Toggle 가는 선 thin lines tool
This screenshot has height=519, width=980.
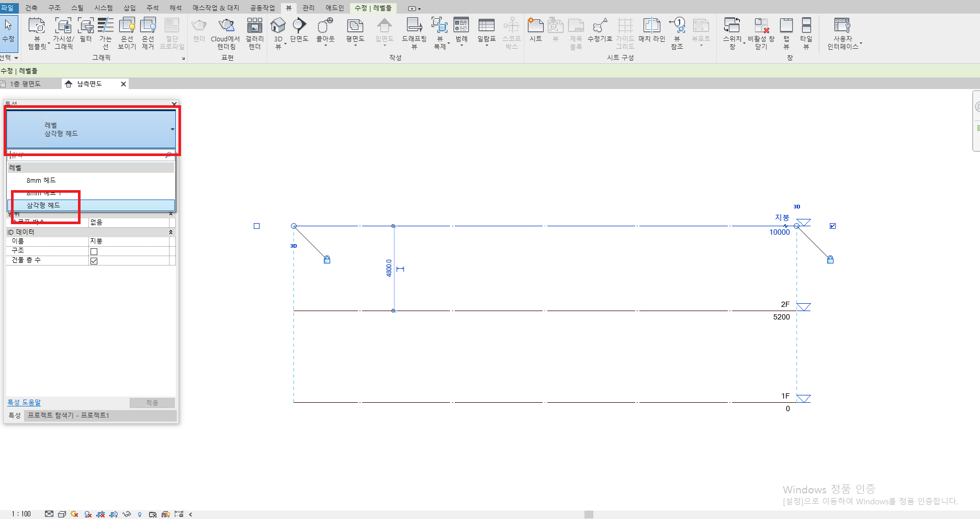(106, 34)
